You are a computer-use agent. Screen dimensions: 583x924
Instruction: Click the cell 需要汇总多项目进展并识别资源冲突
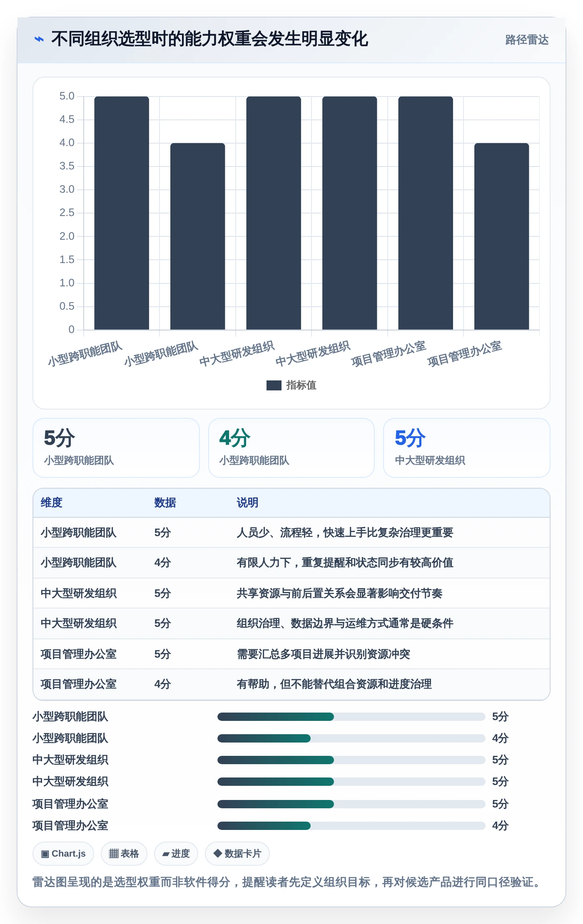pos(323,654)
